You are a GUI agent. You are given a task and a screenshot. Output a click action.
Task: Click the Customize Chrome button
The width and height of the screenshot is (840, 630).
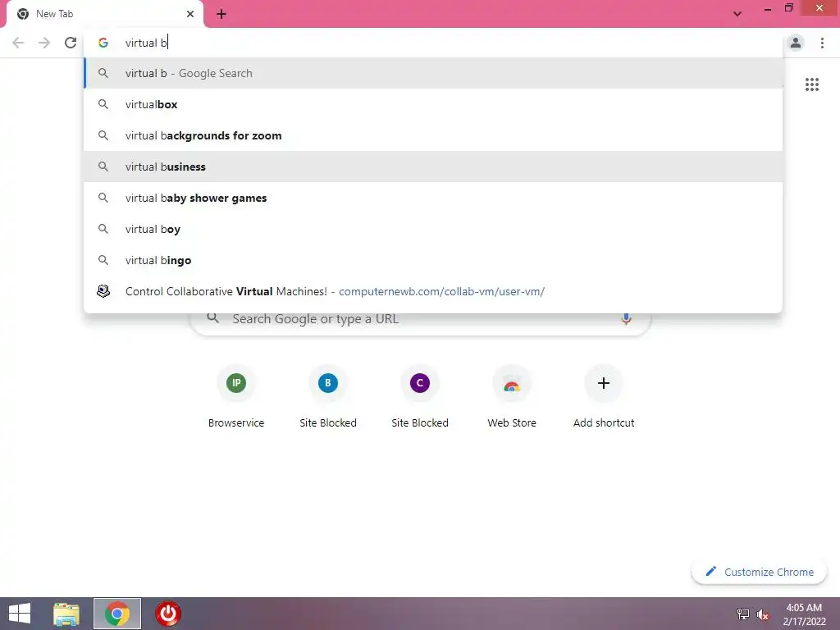click(x=759, y=572)
